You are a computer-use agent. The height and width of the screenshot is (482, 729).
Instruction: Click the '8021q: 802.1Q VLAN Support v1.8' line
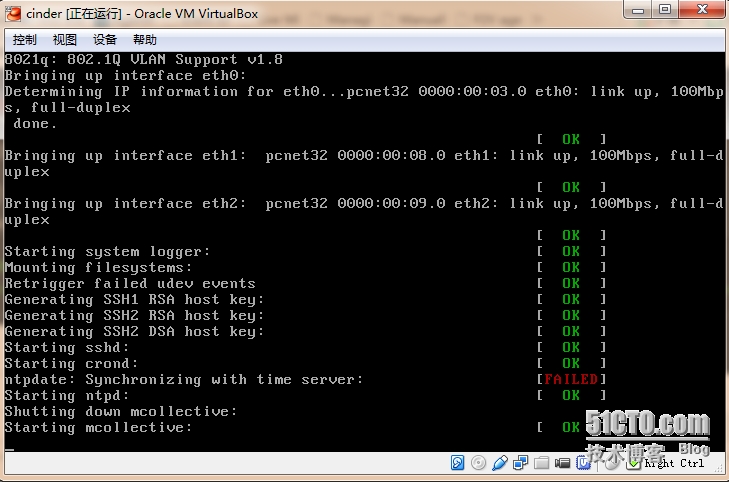144,59
